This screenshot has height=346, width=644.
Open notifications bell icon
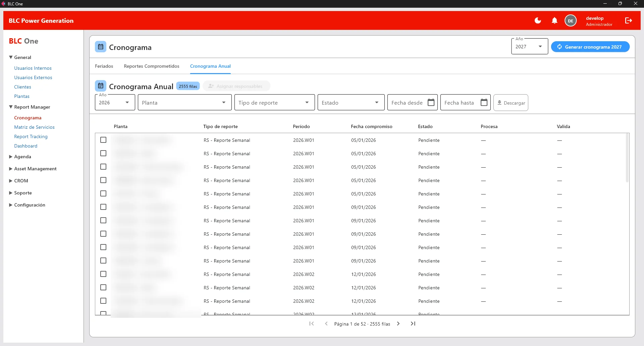(x=554, y=20)
